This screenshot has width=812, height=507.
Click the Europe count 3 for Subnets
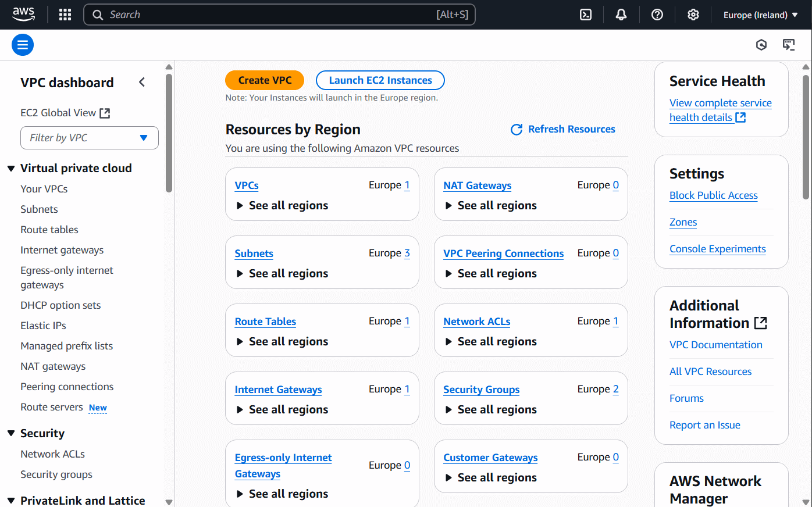tap(407, 253)
